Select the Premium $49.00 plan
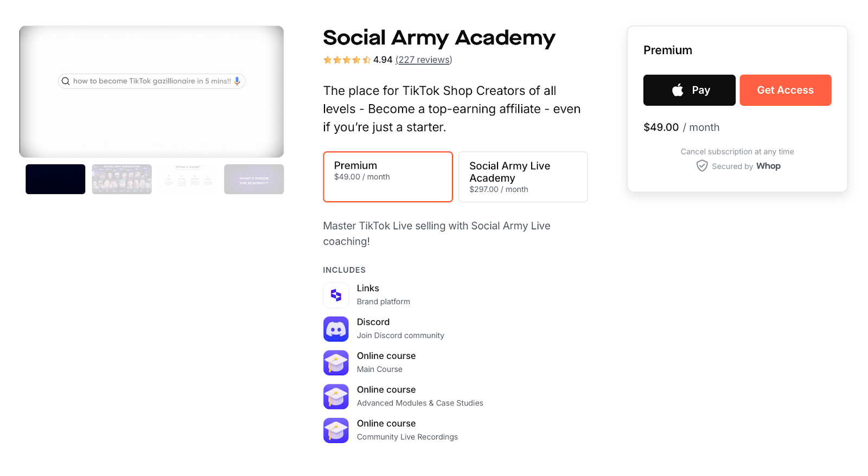This screenshot has height=476, width=868. 387,177
